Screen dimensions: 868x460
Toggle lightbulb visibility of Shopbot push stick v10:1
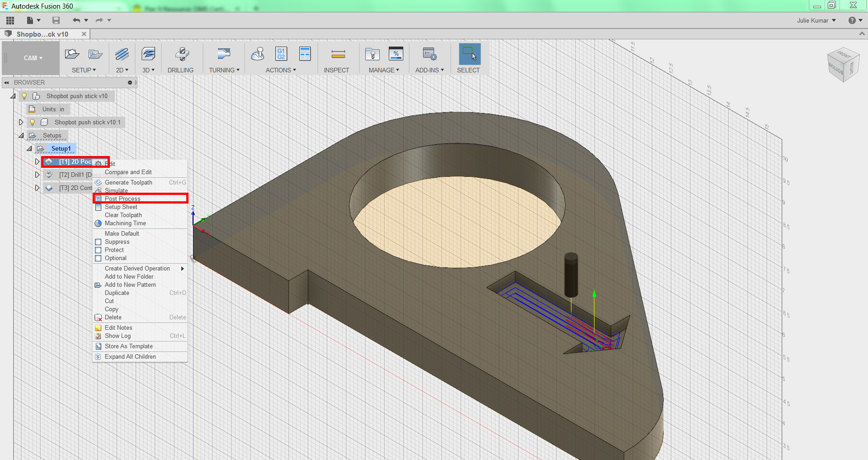[x=33, y=122]
